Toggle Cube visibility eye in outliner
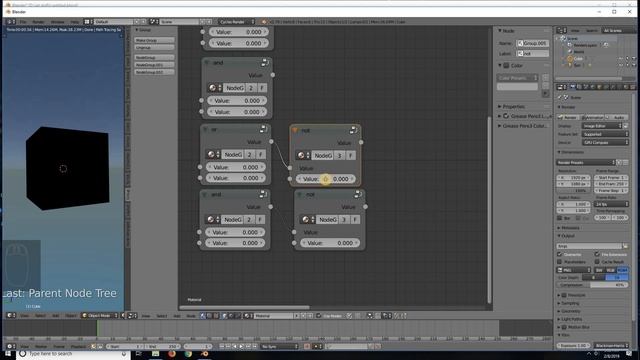The image size is (640, 360). 621,58
